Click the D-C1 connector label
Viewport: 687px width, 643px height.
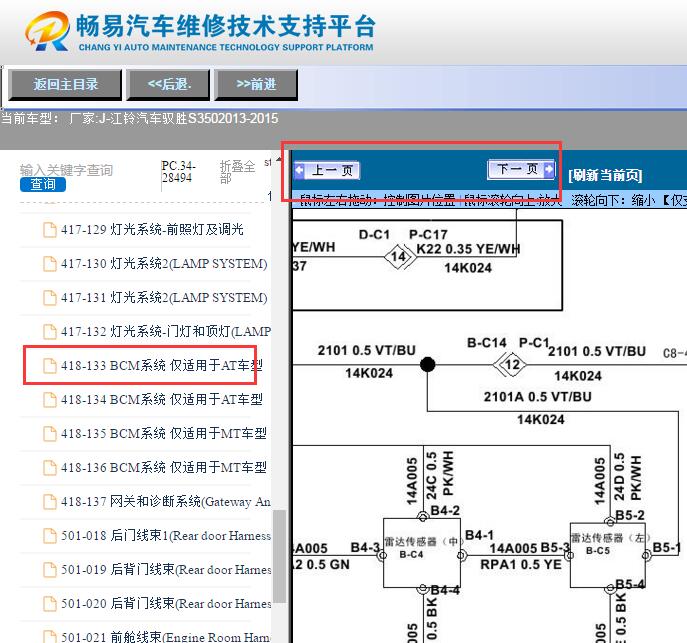tap(374, 235)
